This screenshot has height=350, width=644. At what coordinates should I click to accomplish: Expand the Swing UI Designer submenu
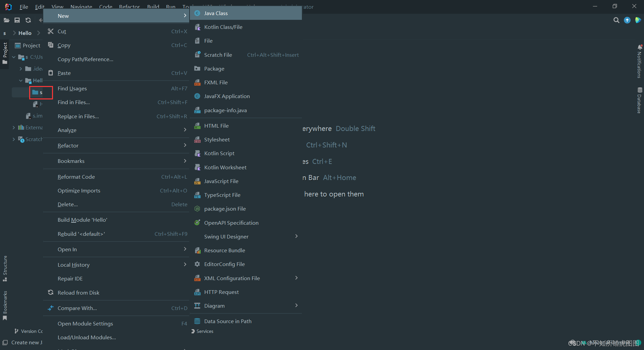click(246, 236)
